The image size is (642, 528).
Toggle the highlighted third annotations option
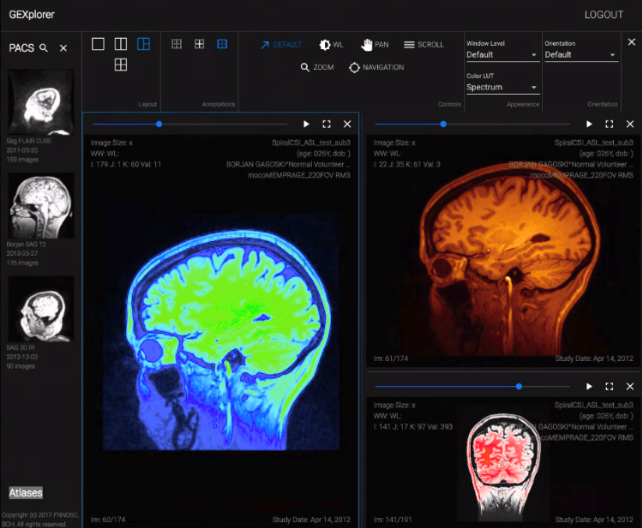(222, 44)
